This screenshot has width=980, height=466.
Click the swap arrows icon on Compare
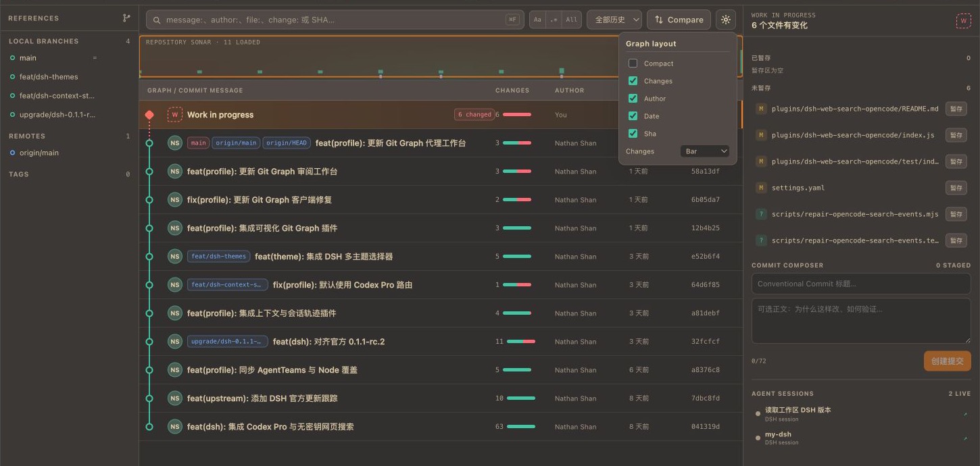pos(659,20)
